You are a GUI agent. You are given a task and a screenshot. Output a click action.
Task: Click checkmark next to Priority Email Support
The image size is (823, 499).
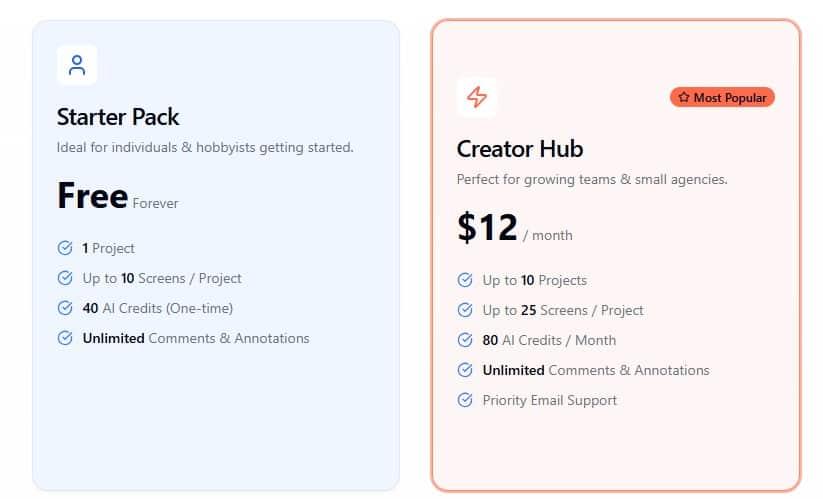pyautogui.click(x=465, y=400)
